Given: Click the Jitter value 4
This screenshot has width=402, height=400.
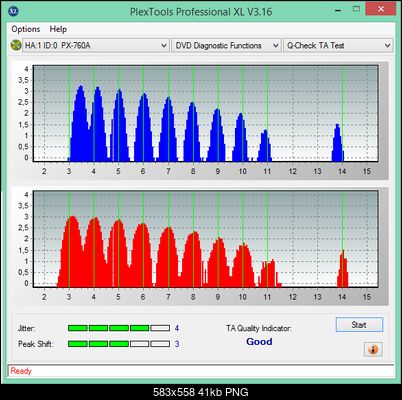Looking at the screenshot, I should click(x=177, y=328).
